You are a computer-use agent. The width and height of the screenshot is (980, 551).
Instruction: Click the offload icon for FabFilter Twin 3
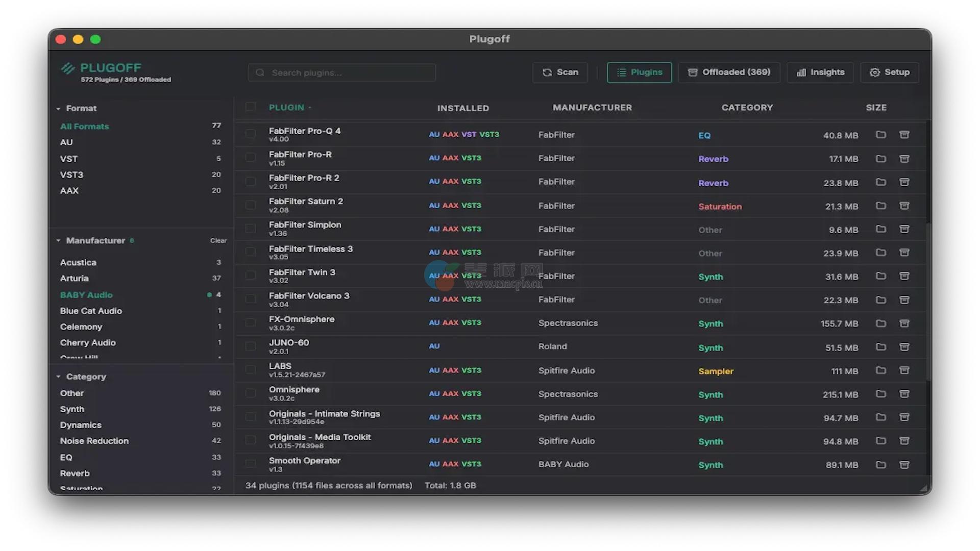[x=904, y=276]
